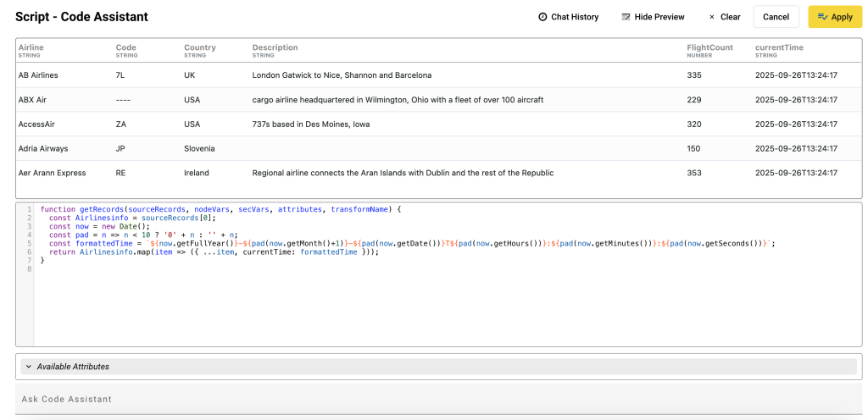Expand the Available Attributes chevron

[28, 367]
